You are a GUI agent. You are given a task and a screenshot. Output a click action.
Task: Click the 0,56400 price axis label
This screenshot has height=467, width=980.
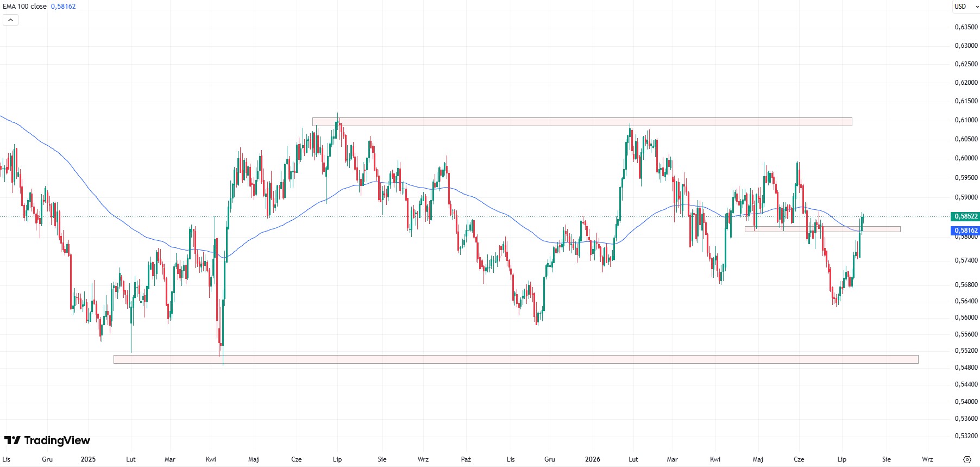966,301
